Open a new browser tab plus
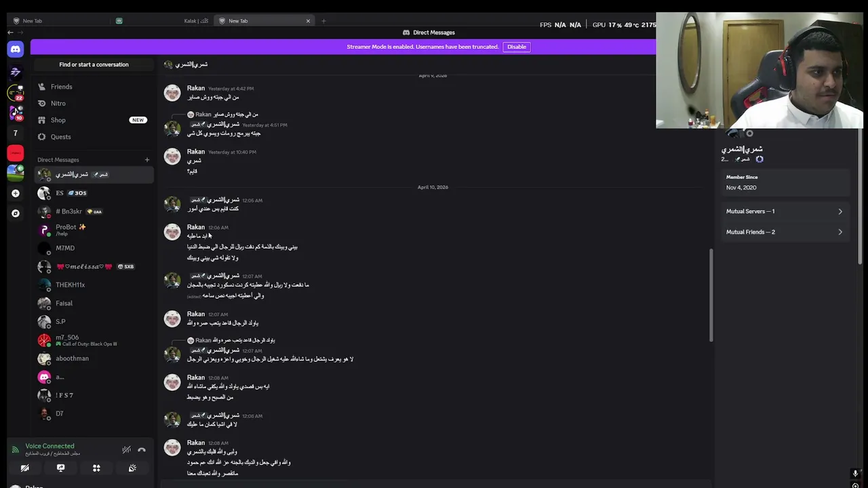 (x=323, y=21)
